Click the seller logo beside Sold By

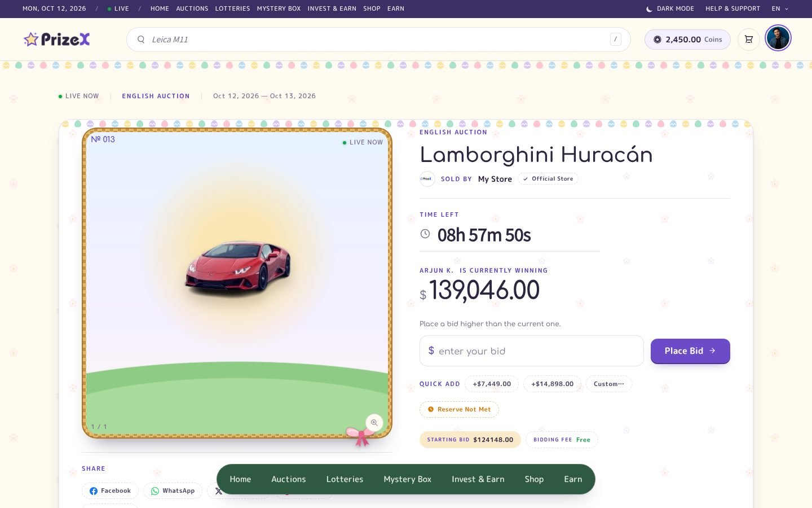point(427,179)
